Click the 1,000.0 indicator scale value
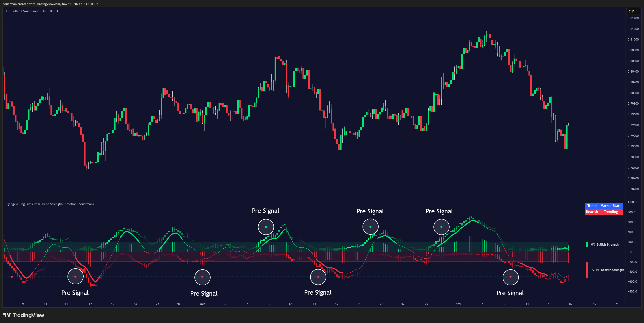 pyautogui.click(x=633, y=202)
